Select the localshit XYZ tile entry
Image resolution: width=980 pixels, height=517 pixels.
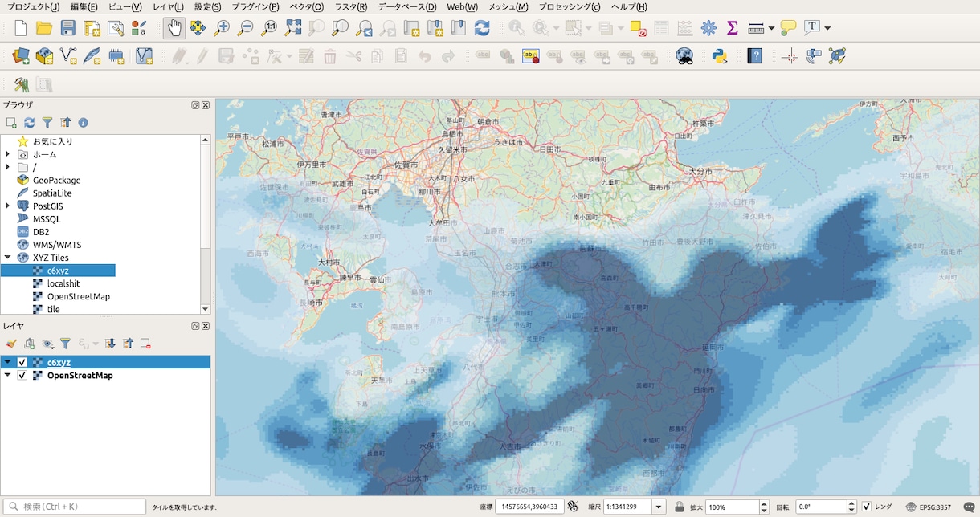pyautogui.click(x=63, y=283)
